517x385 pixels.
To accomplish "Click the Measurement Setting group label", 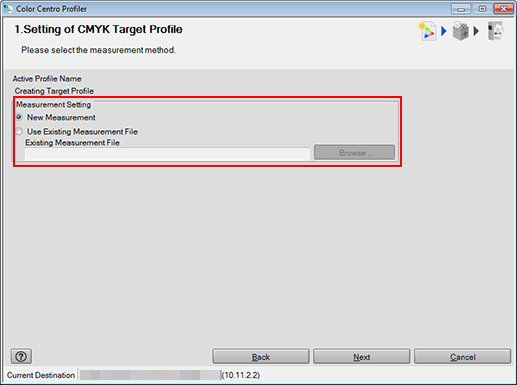I will point(54,105).
